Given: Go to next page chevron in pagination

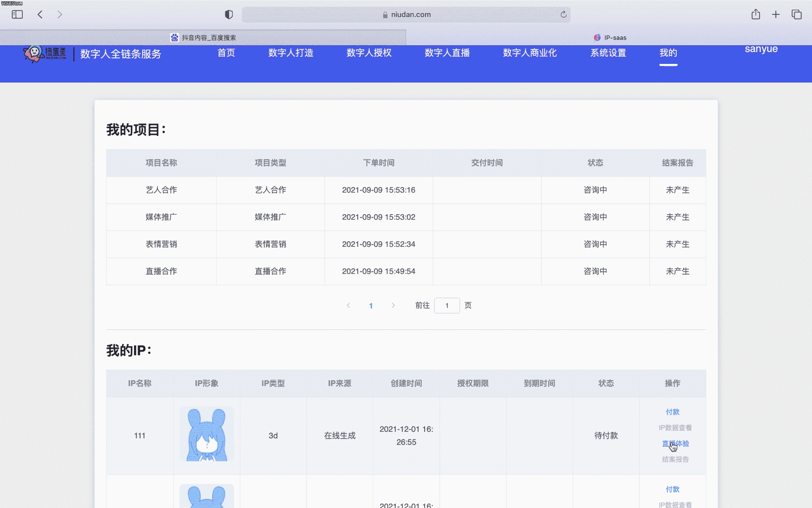Looking at the screenshot, I should pyautogui.click(x=393, y=305).
